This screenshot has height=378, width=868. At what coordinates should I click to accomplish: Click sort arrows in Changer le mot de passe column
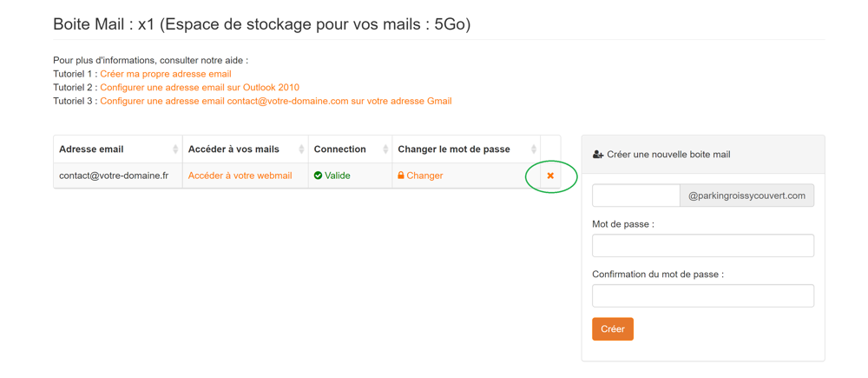[x=534, y=149]
